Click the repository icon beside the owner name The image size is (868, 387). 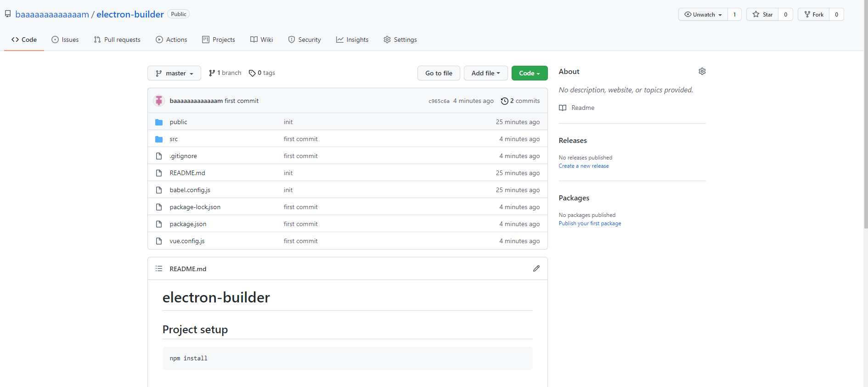8,14
